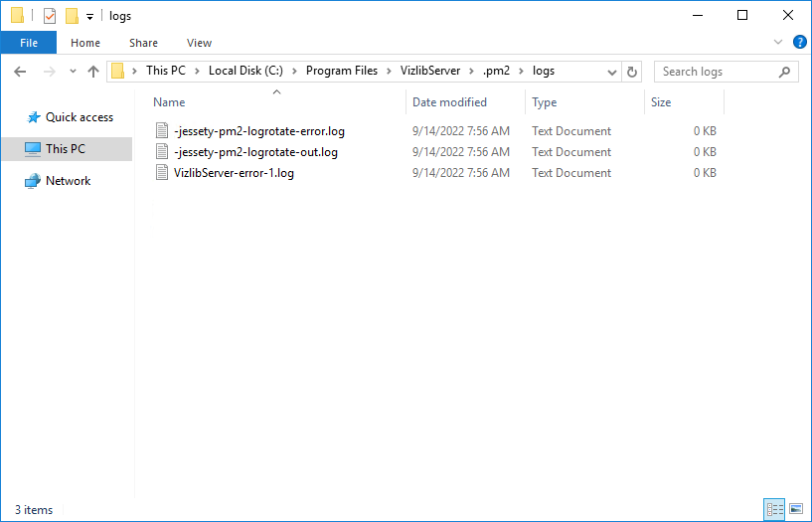The image size is (812, 522).
Task: Click the Text Document type of -jessety-pm2-logrotate-out.log
Action: [x=571, y=152]
